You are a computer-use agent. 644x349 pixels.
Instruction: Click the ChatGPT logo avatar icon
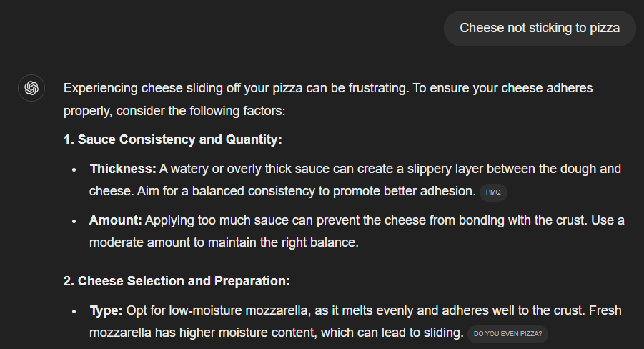point(31,88)
